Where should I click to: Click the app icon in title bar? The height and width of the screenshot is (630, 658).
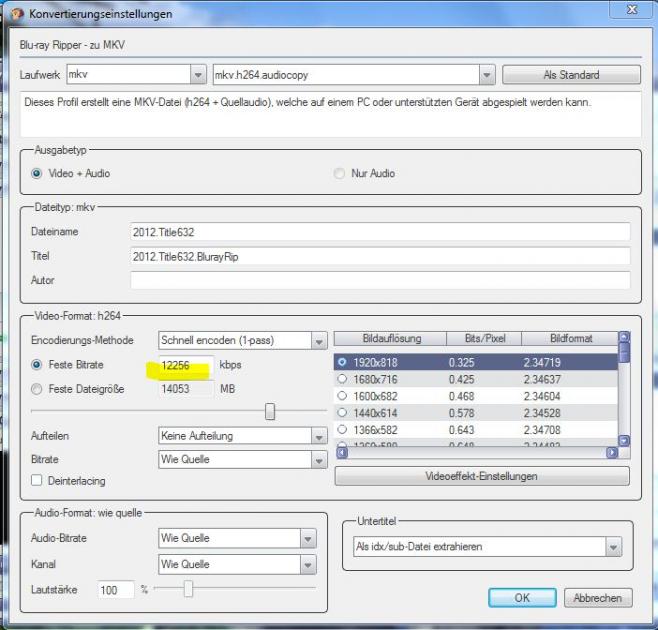click(x=17, y=14)
